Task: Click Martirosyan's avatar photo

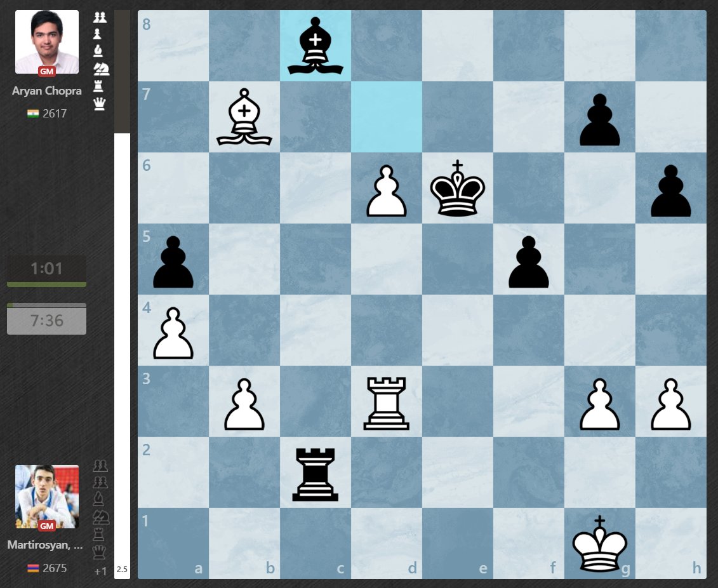Action: pyautogui.click(x=46, y=492)
